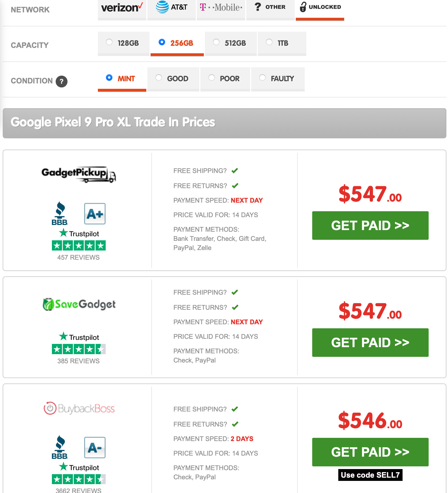Click BuybackBoss's BBB A- rating badge
448x493 pixels.
coord(95,448)
